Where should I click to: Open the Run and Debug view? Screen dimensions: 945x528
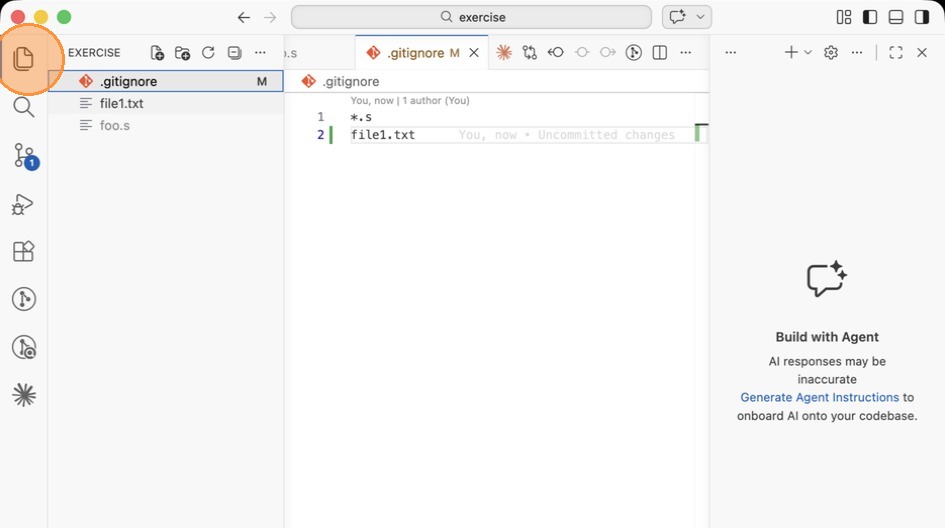[x=23, y=204]
